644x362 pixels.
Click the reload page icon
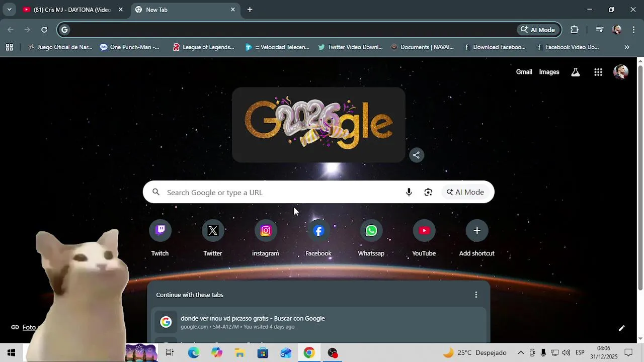point(44,30)
